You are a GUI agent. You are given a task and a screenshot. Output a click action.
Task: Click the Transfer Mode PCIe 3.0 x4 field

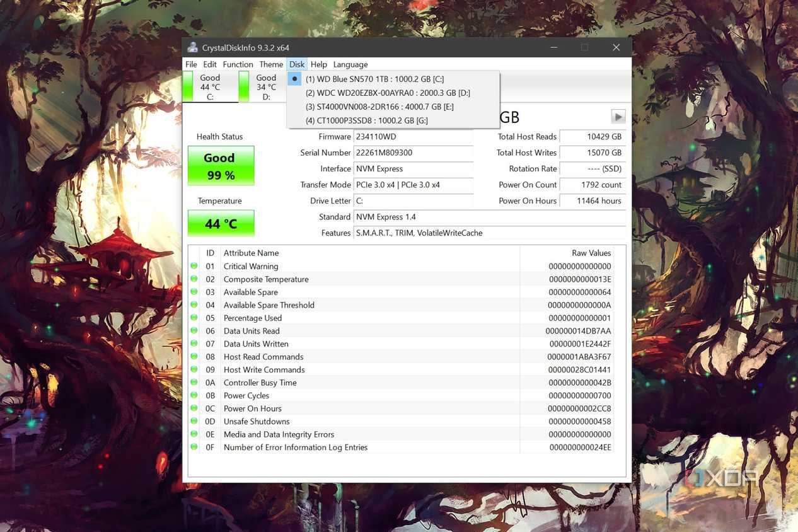(413, 185)
